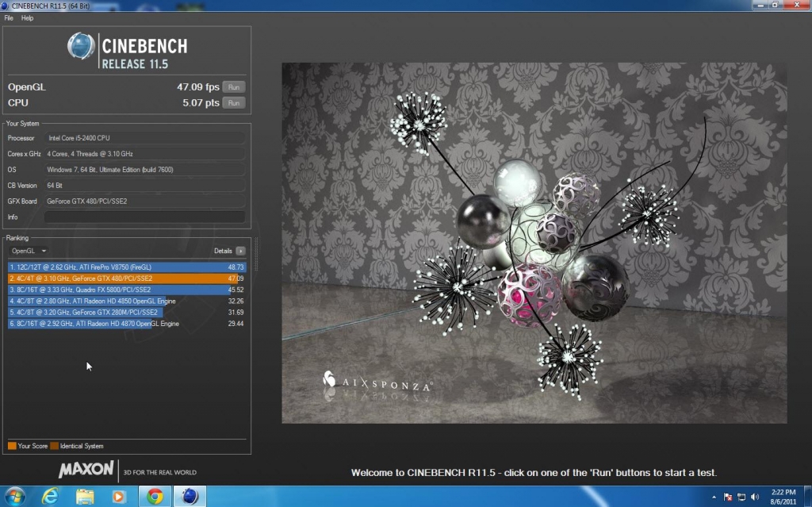812x507 pixels.
Task: Show hidden system tray icons
Action: point(712,497)
